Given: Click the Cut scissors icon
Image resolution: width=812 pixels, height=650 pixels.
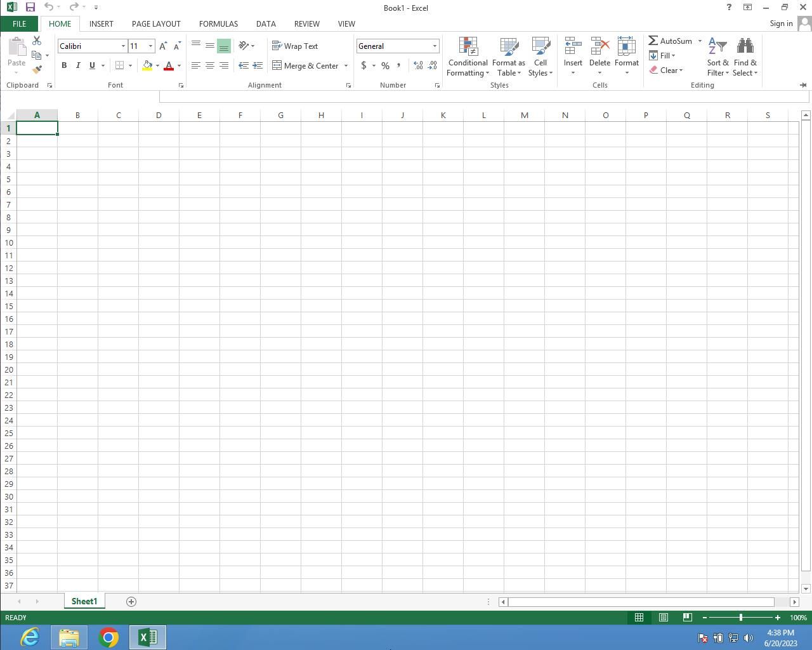Looking at the screenshot, I should 37,41.
